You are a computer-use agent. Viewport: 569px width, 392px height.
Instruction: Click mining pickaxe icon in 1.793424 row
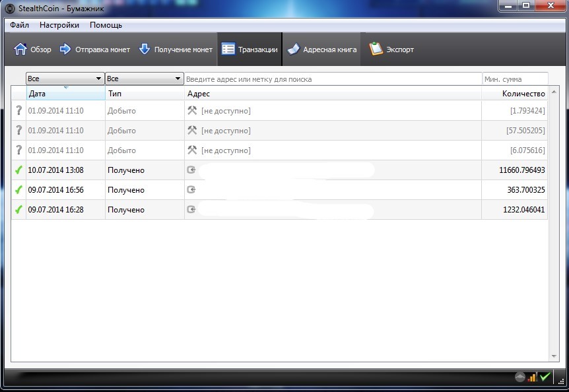tap(192, 110)
